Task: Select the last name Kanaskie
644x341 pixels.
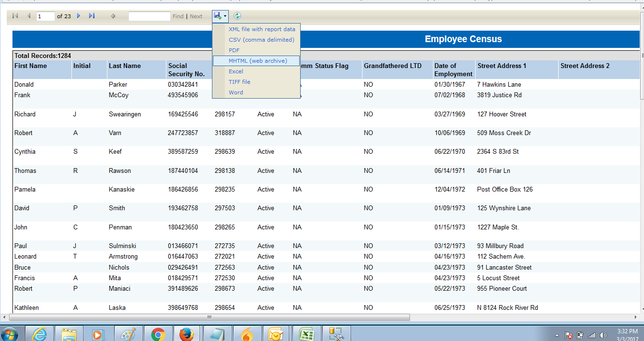Action: (122, 189)
